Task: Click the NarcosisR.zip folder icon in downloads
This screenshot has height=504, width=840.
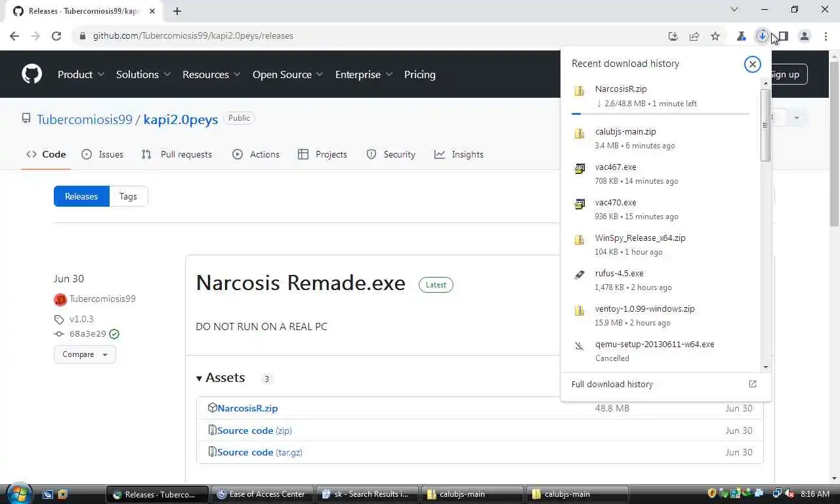Action: tap(579, 91)
